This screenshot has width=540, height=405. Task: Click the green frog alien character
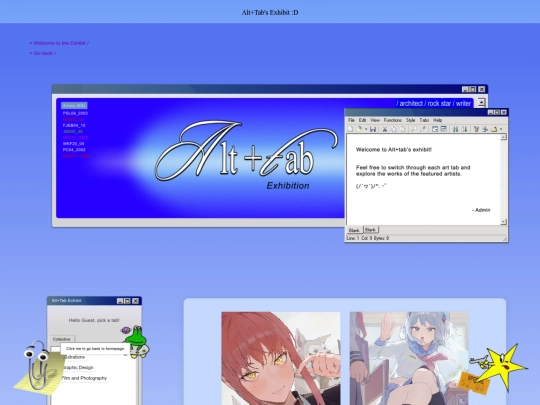(x=136, y=341)
